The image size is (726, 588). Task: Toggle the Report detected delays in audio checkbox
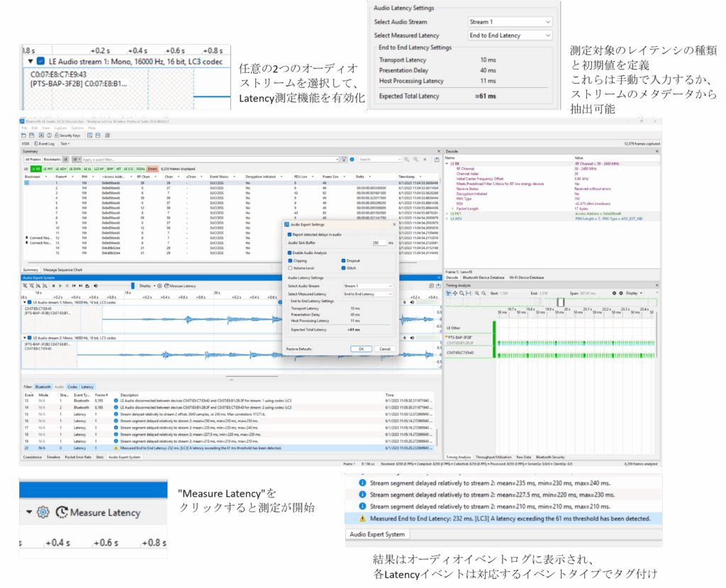point(289,234)
